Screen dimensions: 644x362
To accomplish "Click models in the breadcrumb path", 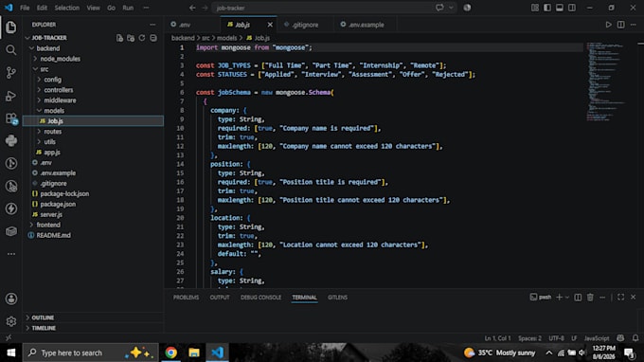I will [x=226, y=38].
